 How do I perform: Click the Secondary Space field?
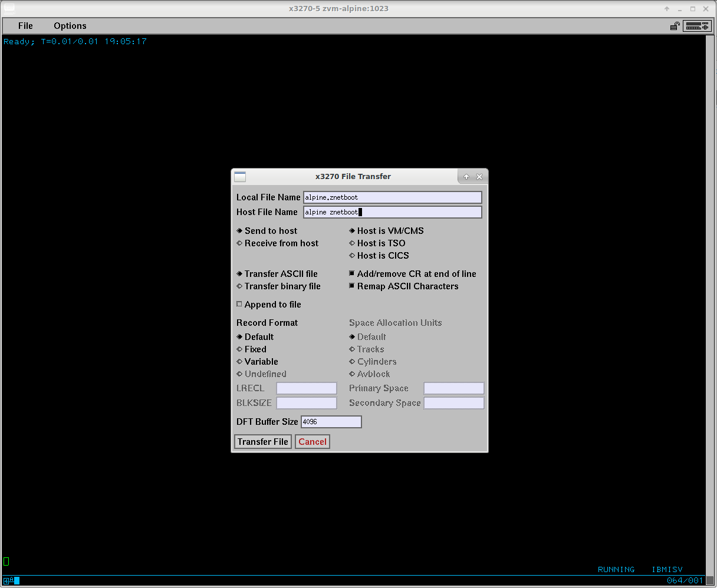454,403
